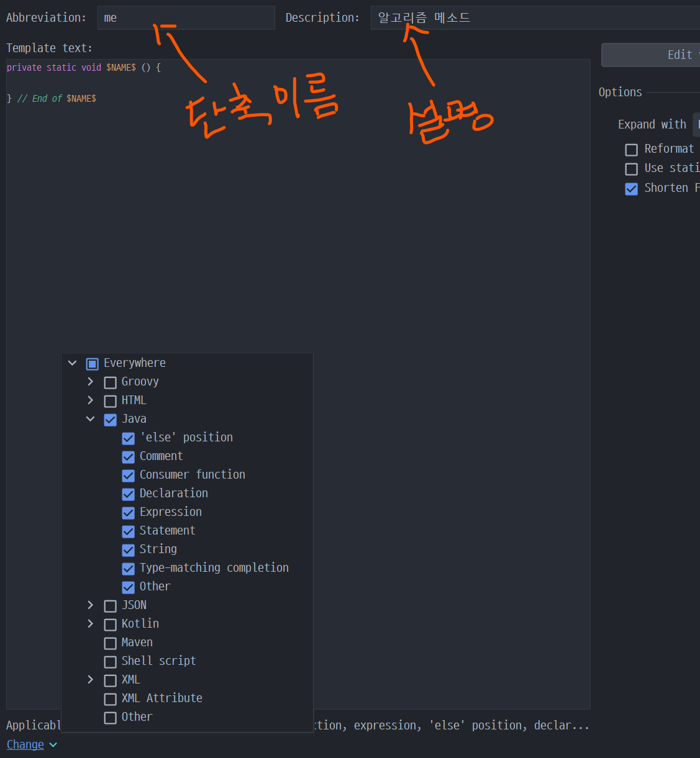This screenshot has height=758, width=700.
Task: Uncheck the String checkbox
Action: tap(128, 550)
